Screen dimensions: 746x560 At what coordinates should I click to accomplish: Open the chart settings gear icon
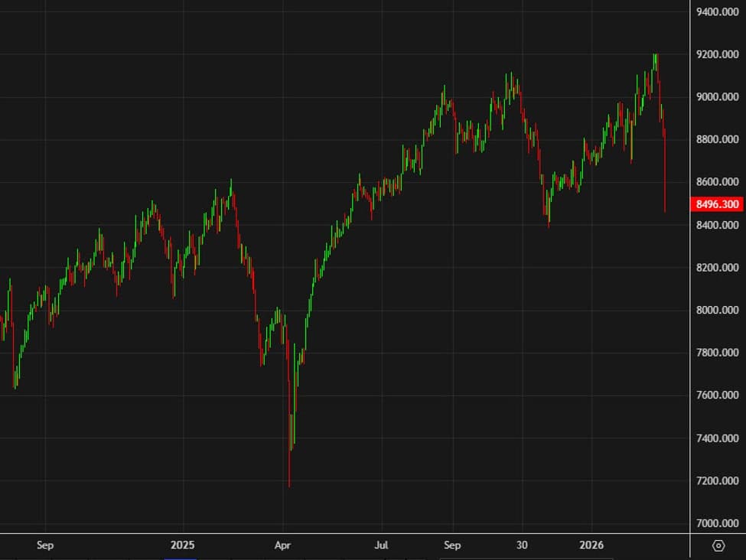pyautogui.click(x=718, y=546)
